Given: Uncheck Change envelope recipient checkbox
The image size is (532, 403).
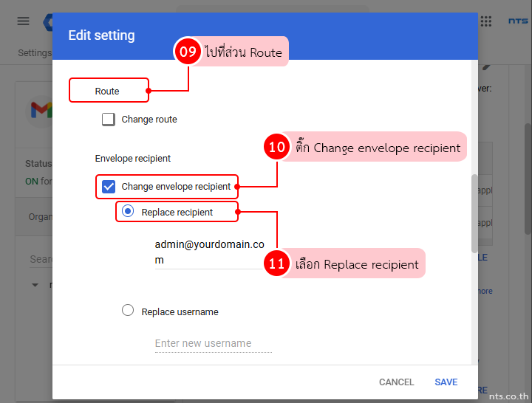Looking at the screenshot, I should point(109,187).
